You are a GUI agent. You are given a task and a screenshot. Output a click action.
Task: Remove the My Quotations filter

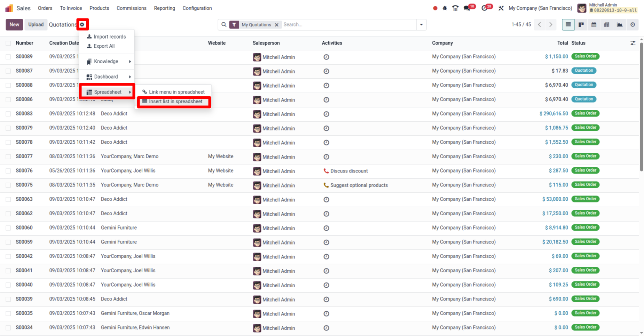(x=277, y=25)
